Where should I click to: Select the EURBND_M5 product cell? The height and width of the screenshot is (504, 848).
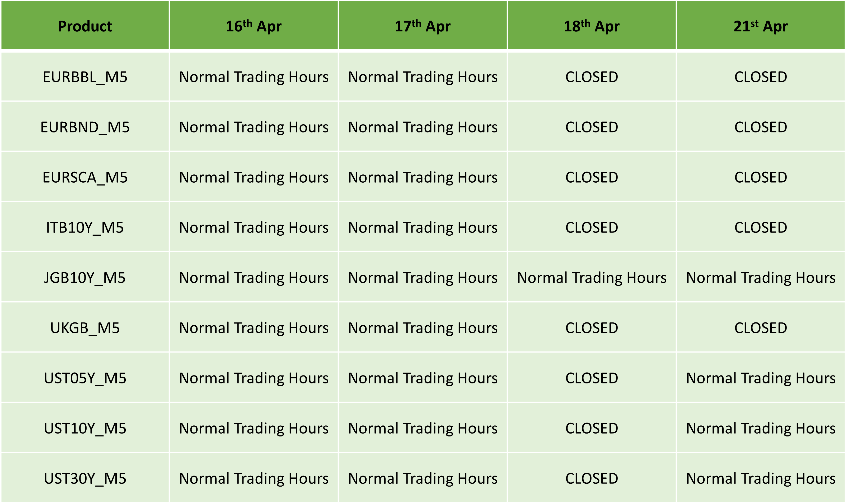[85, 126]
